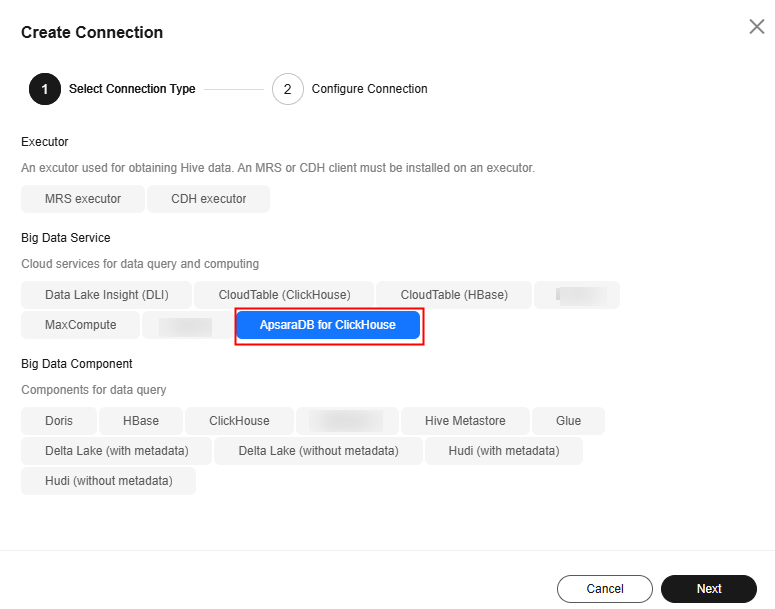775x609 pixels.
Task: Click the executor description about Hive data
Action: coord(278,168)
